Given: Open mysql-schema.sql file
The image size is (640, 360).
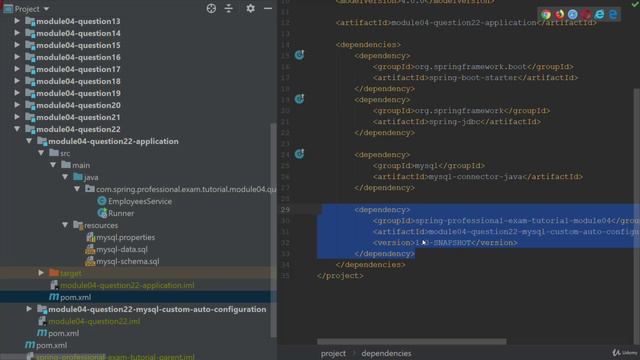Looking at the screenshot, I should click(127, 261).
